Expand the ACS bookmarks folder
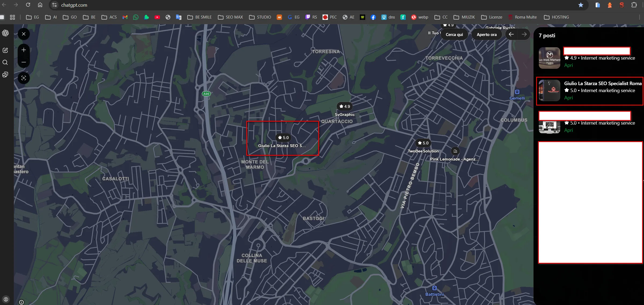 coord(109,17)
